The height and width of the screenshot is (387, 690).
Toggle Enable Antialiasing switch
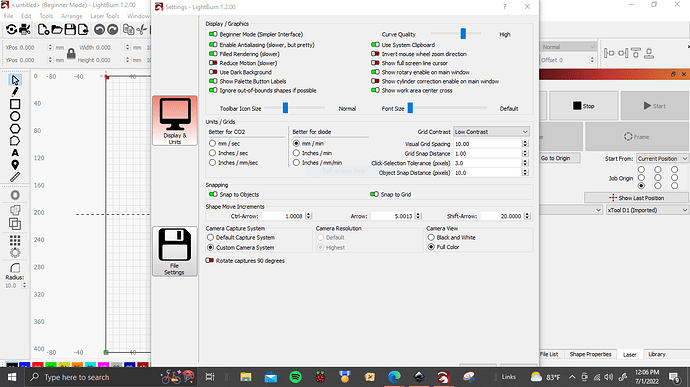tap(213, 45)
